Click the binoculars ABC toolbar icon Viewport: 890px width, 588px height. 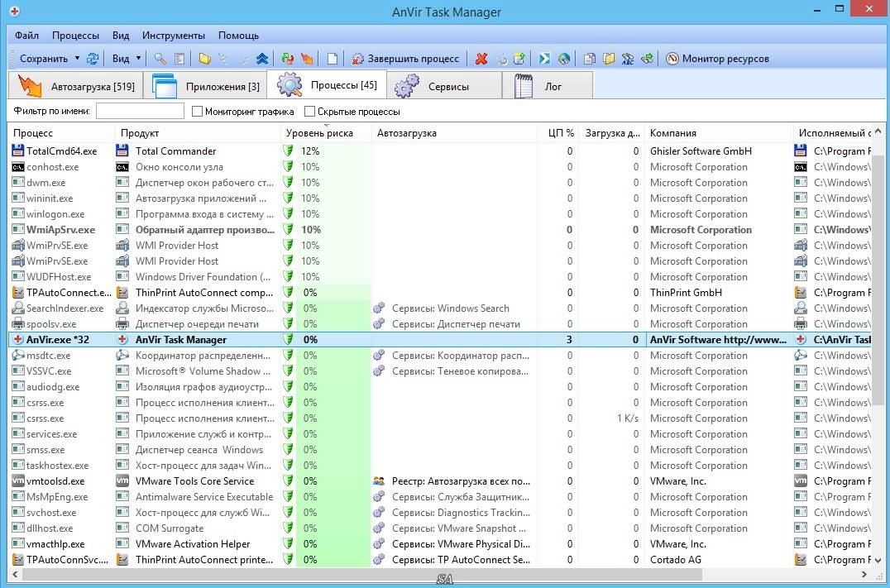coord(628,59)
